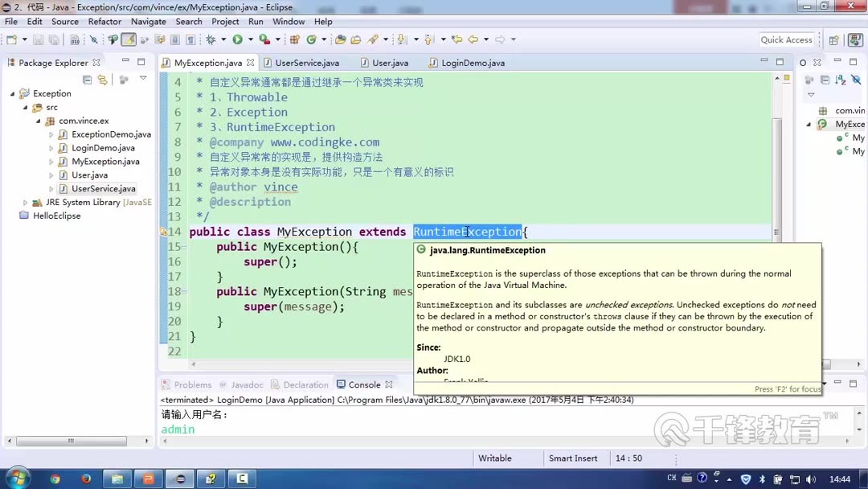This screenshot has height=489, width=868.
Task: Open the Window menu
Action: [x=287, y=22]
